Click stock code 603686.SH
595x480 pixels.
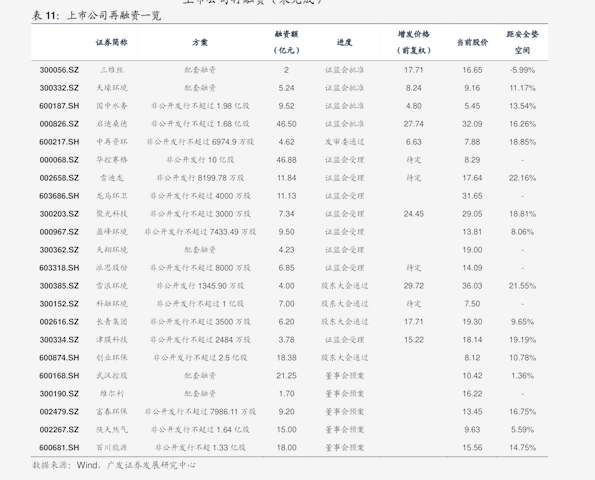[59, 196]
